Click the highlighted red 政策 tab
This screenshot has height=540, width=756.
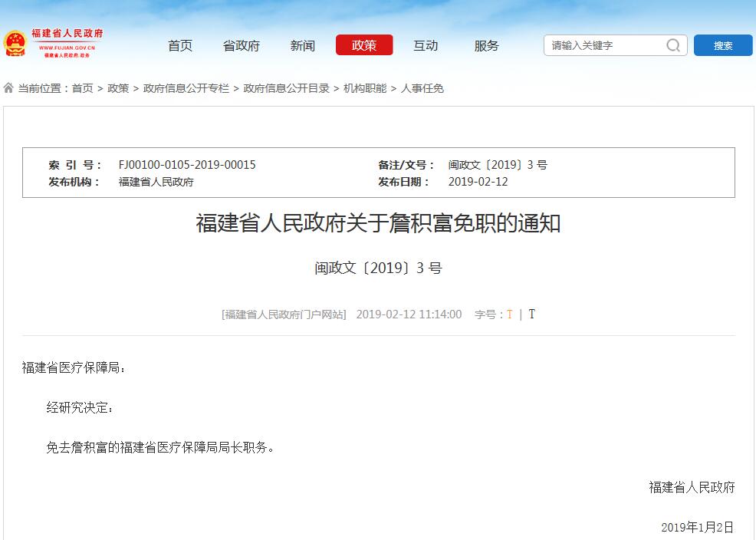(x=363, y=45)
